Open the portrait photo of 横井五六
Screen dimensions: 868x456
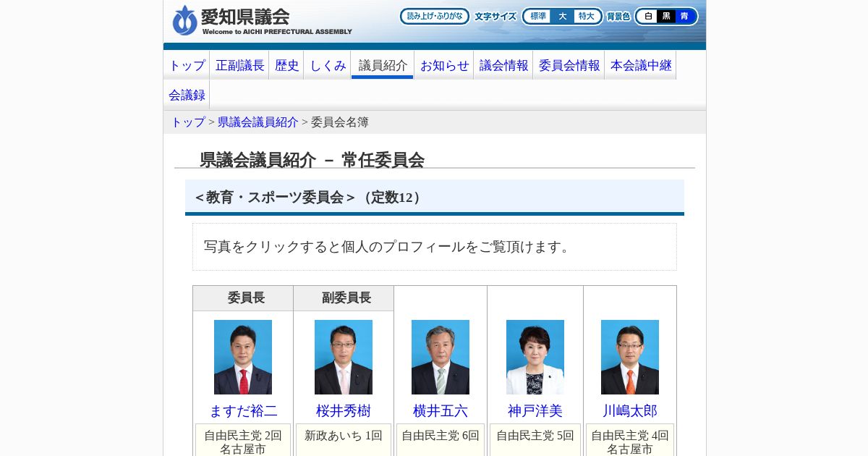[441, 357]
